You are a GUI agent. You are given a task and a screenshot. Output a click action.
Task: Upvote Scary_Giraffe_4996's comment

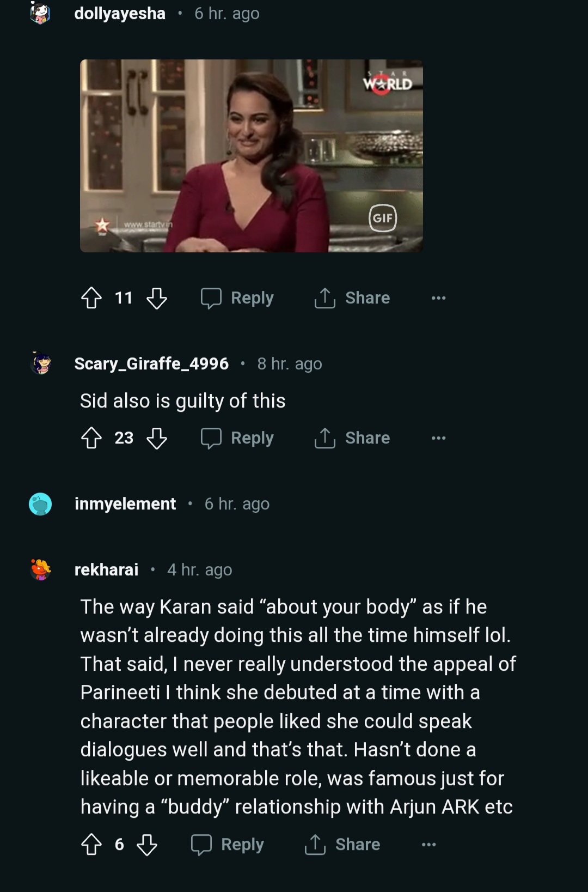tap(91, 438)
